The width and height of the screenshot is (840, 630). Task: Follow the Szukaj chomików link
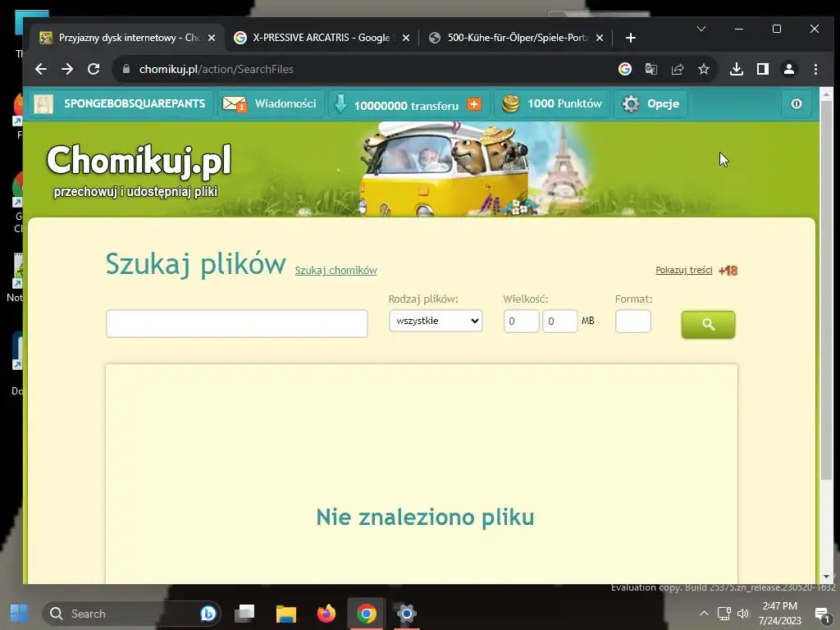tap(336, 270)
